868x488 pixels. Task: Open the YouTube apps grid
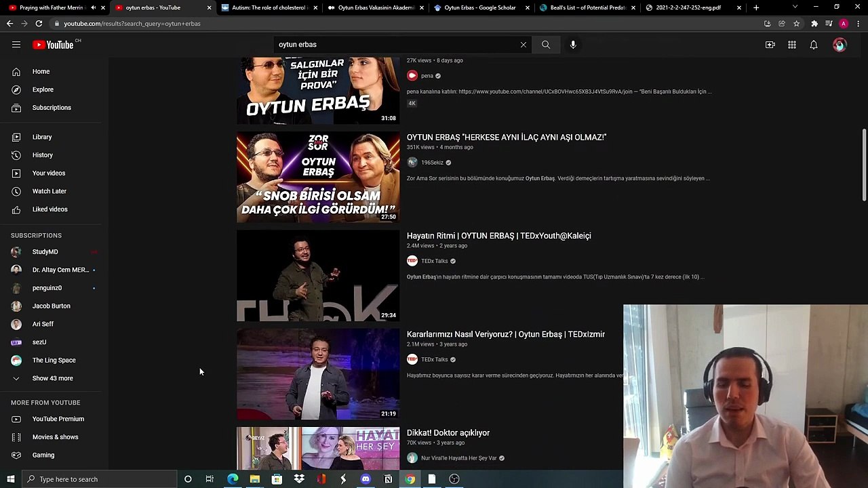point(792,45)
